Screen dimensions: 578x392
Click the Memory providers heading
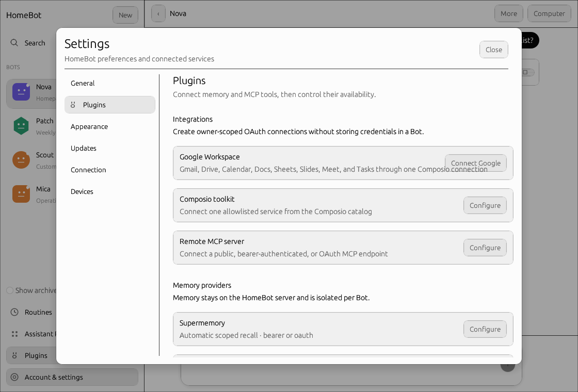tap(202, 285)
